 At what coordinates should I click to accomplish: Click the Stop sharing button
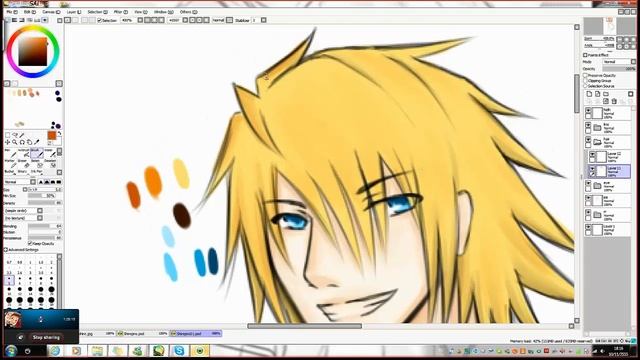point(46,338)
